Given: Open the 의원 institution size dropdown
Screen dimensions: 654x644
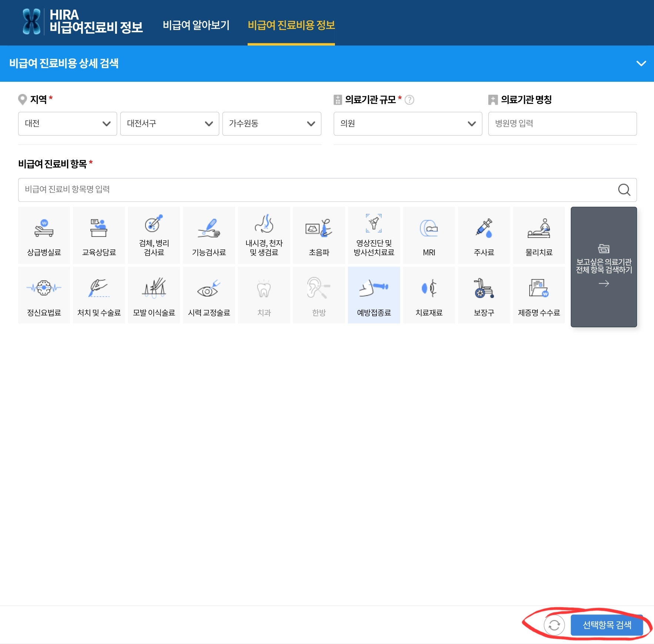Looking at the screenshot, I should tap(408, 124).
